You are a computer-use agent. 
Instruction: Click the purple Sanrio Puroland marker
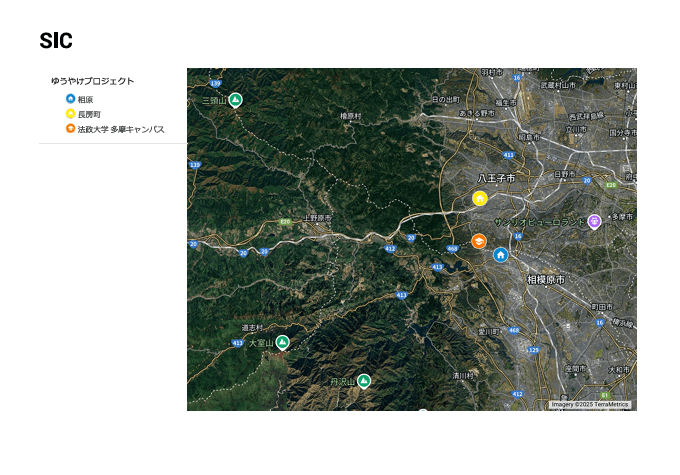(594, 221)
